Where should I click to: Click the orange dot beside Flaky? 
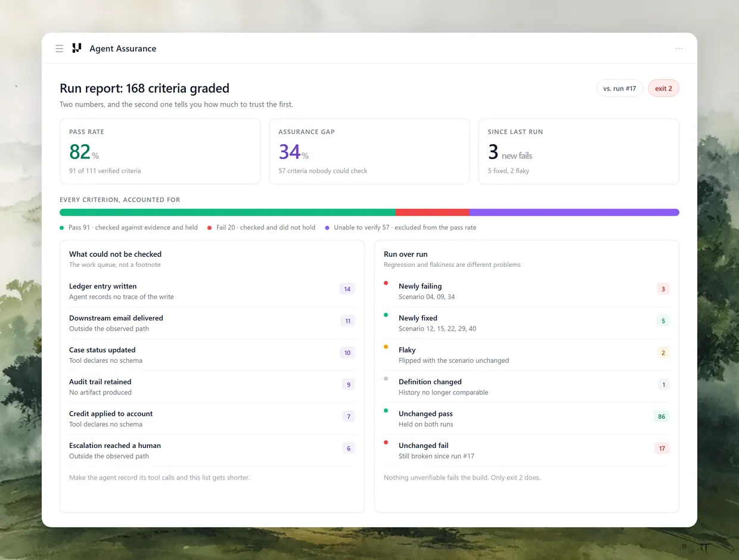point(386,347)
